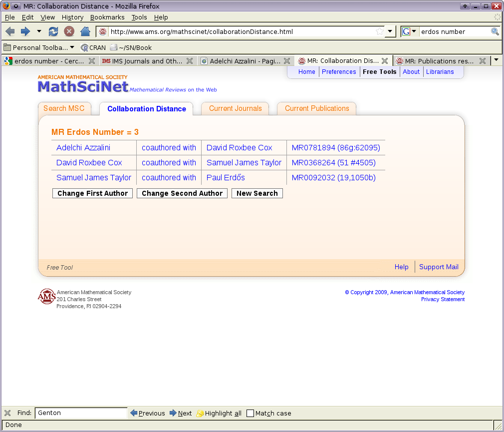Find the Previous match
Screen dimensions: 504x432
point(148,413)
